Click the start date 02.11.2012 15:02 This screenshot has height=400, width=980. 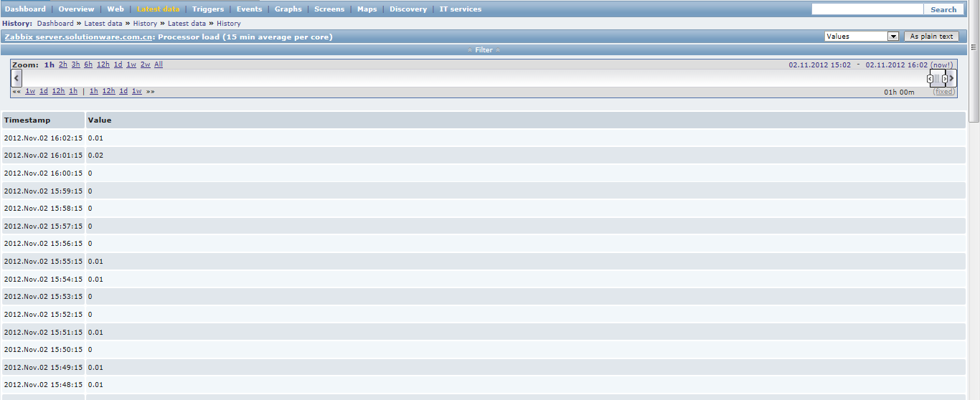point(820,65)
